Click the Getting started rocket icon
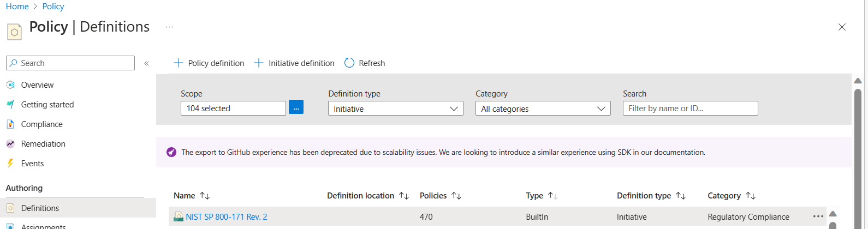 tap(10, 105)
